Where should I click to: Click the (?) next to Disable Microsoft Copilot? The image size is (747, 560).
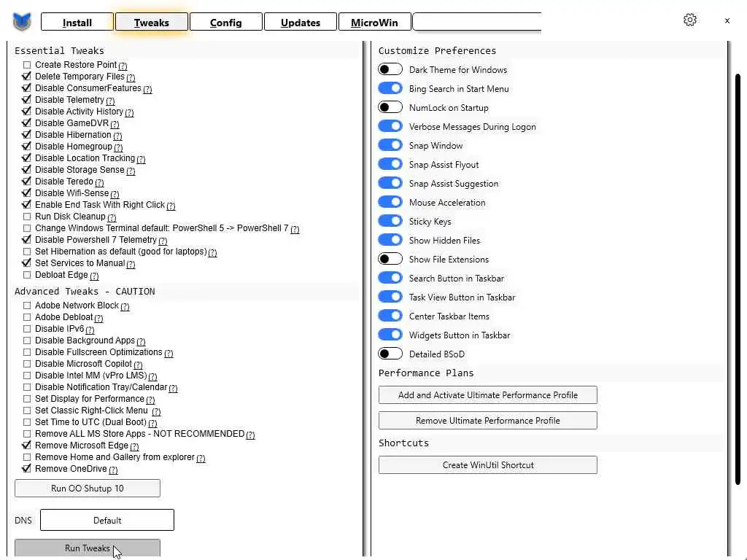pyautogui.click(x=138, y=365)
